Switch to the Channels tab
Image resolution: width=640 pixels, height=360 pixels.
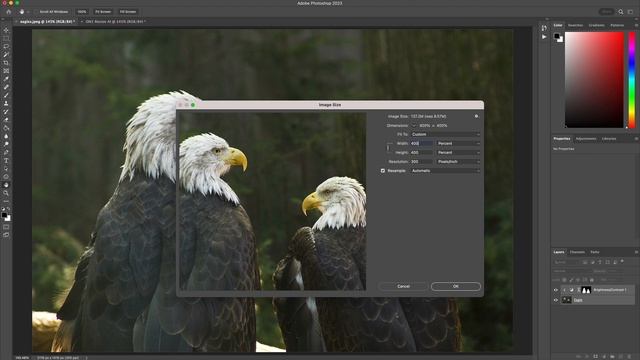(577, 252)
